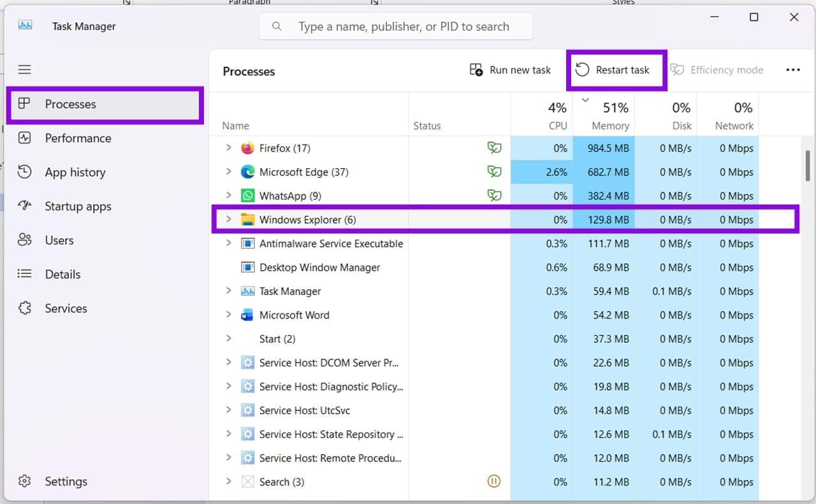Maximize the Task Manager window
816x504 pixels.
click(754, 17)
